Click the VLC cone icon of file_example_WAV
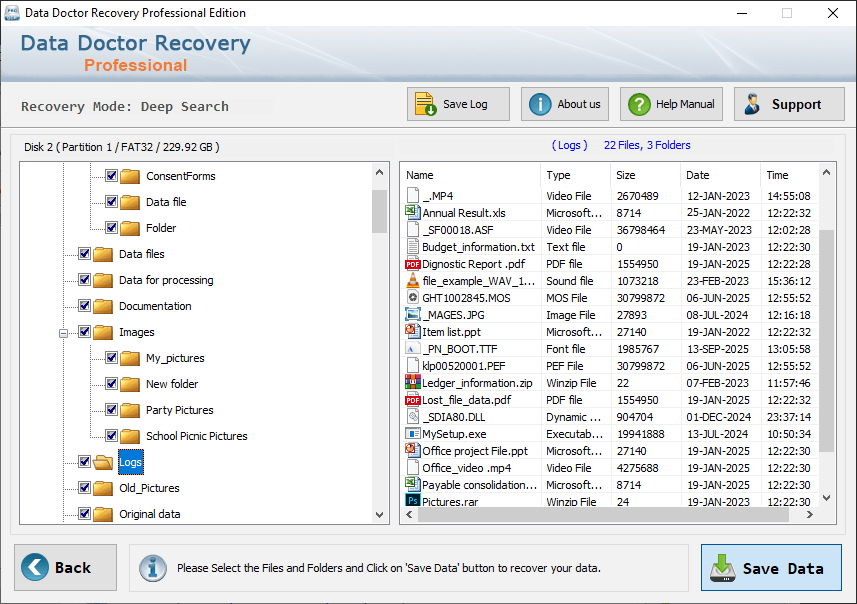This screenshot has height=604, width=857. (413, 281)
